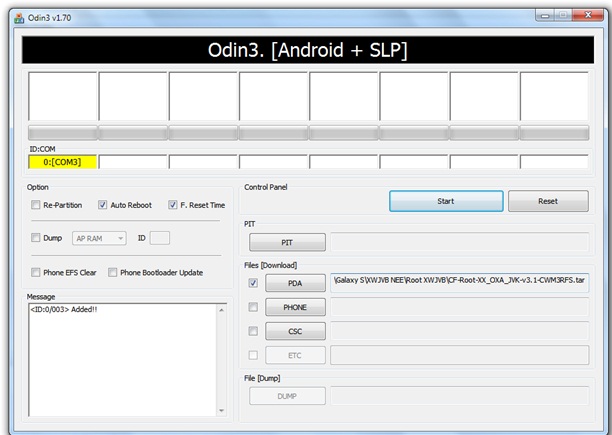Click the File Dump path field
The height and width of the screenshot is (435, 612).
[x=460, y=396]
